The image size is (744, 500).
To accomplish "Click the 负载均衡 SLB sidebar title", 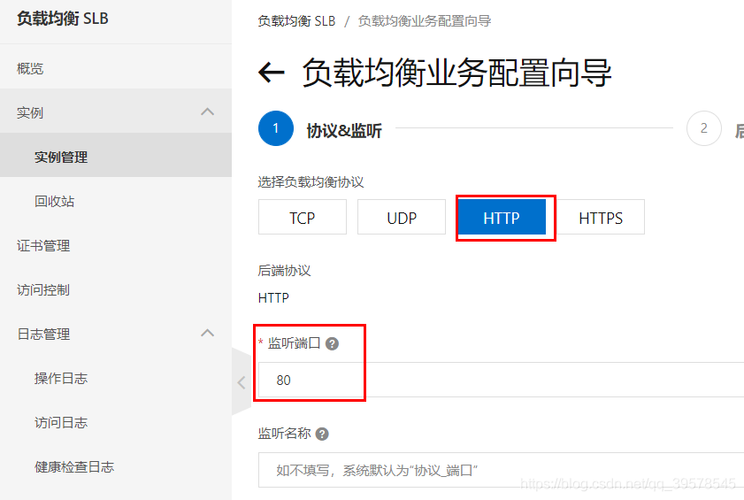I will click(63, 19).
